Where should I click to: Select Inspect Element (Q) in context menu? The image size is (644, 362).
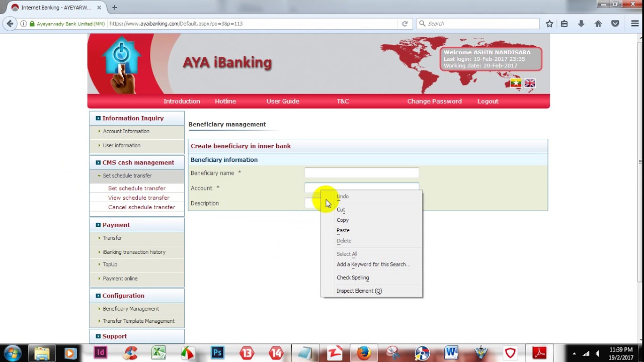[371, 291]
